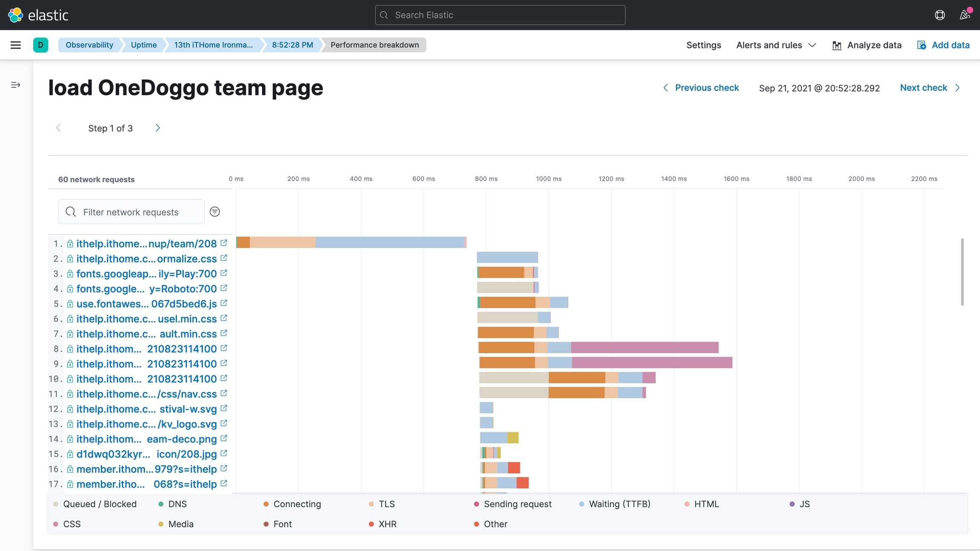Open the help menu icon
Image resolution: width=980 pixels, height=551 pixels.
click(x=940, y=15)
